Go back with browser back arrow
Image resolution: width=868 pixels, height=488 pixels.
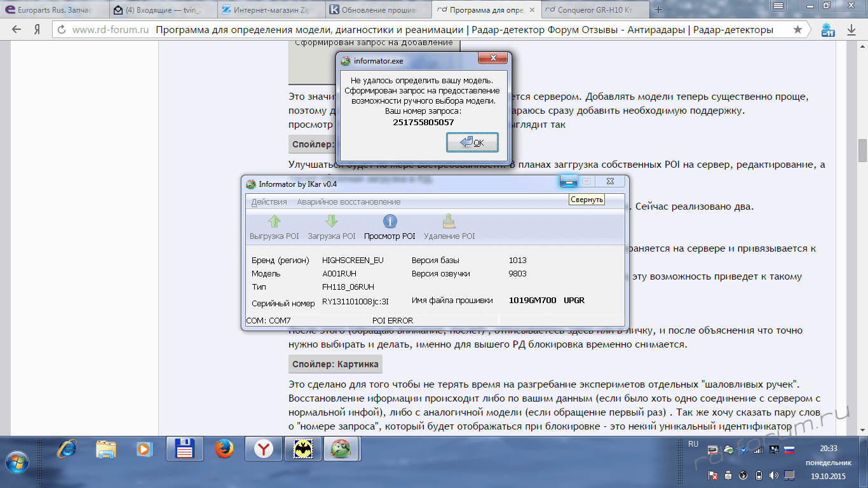coord(17,30)
